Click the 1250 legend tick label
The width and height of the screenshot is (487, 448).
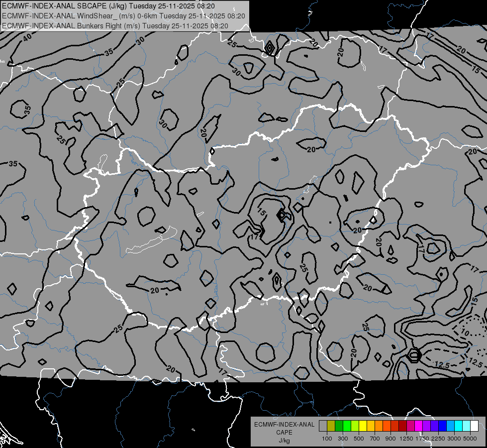[x=406, y=439]
